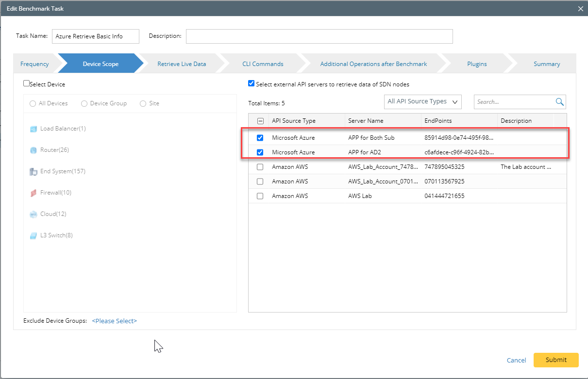The width and height of the screenshot is (588, 379).
Task: Uncheck the APP for AD2 row
Action: pyautogui.click(x=260, y=152)
